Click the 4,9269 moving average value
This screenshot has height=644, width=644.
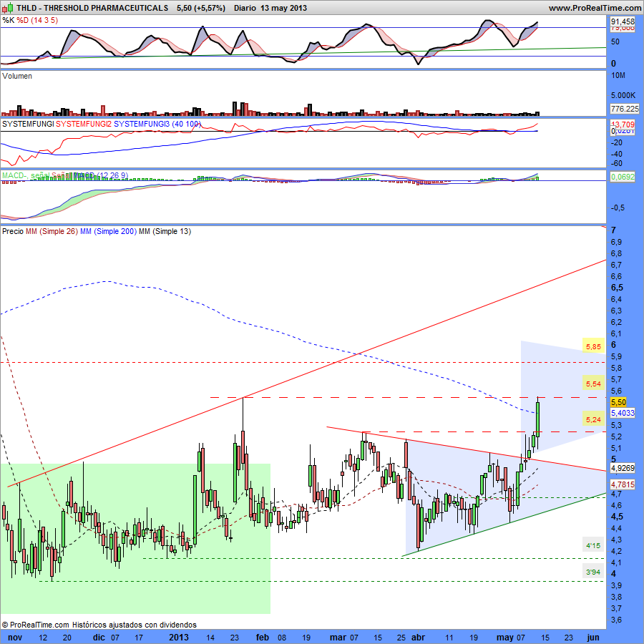[x=623, y=468]
